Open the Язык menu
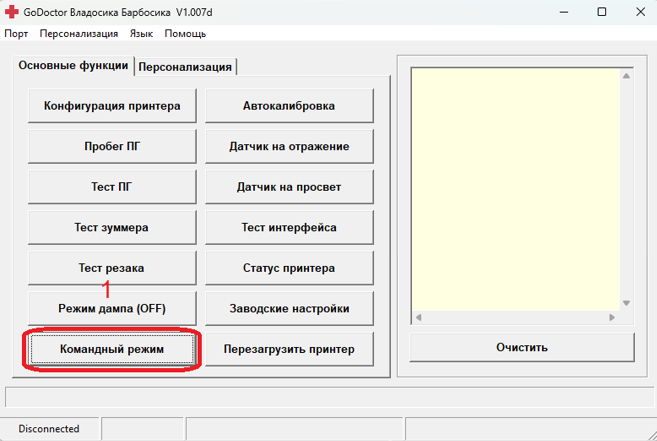Viewport: 657px width, 441px height. (142, 33)
